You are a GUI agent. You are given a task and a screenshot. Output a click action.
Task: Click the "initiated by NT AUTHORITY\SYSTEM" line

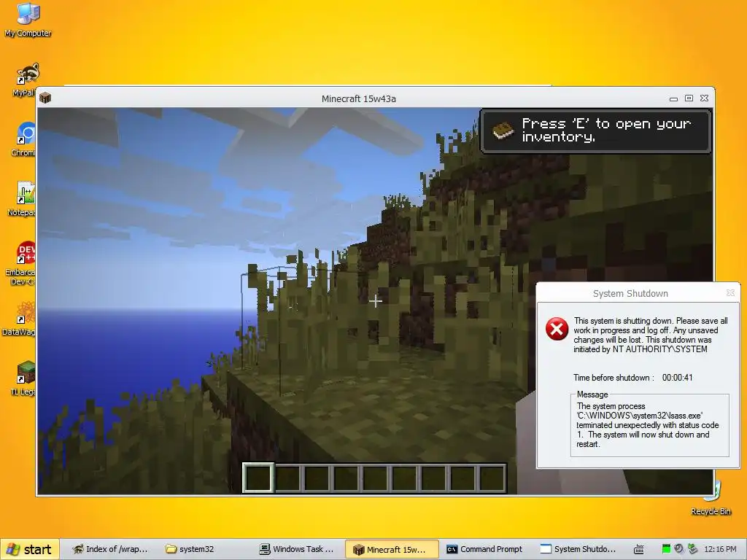pyautogui.click(x=640, y=349)
